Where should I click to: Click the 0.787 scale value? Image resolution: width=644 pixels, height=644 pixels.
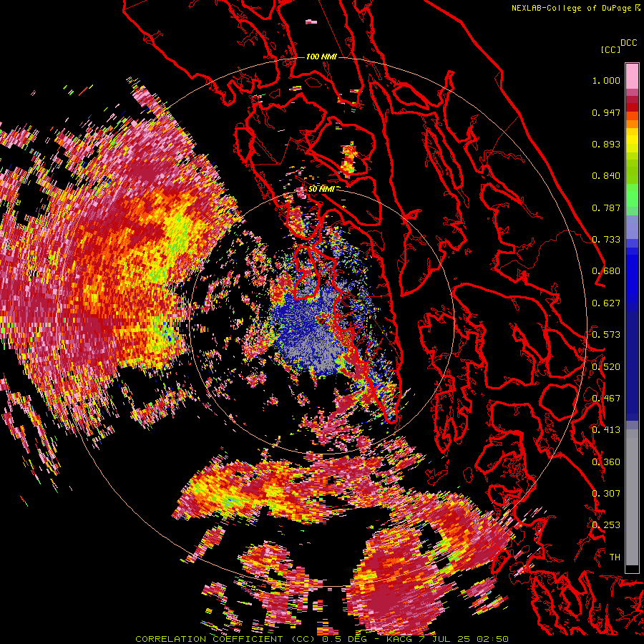606,208
